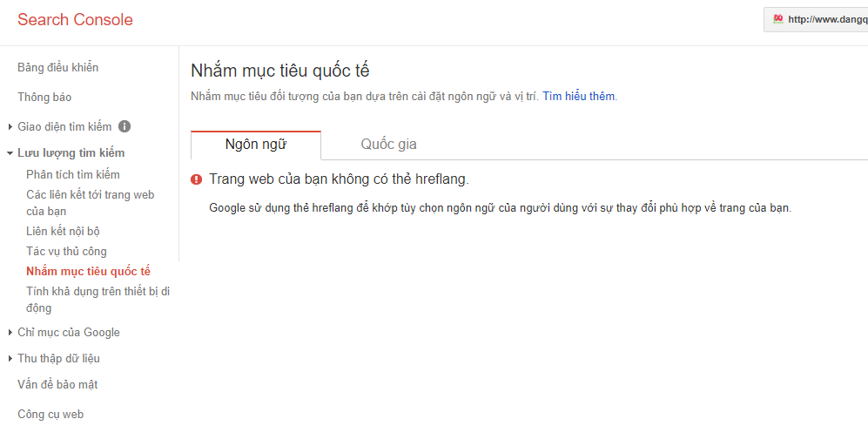
Task: Open Phân tích tìm kiếm
Action: tap(73, 174)
